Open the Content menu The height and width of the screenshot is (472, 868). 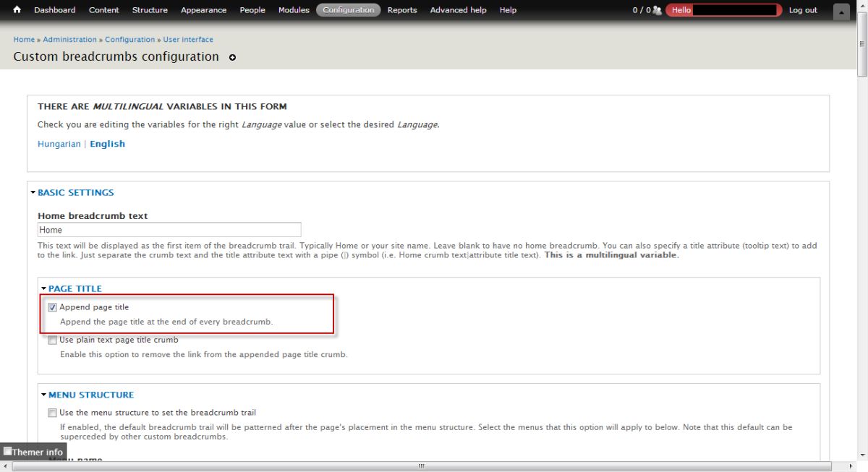pyautogui.click(x=104, y=10)
